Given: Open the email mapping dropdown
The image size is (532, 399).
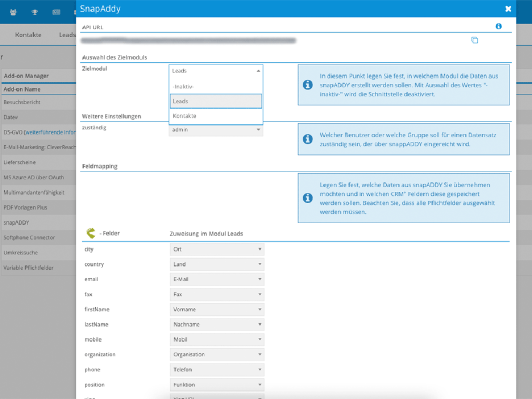Looking at the screenshot, I should pyautogui.click(x=217, y=279).
